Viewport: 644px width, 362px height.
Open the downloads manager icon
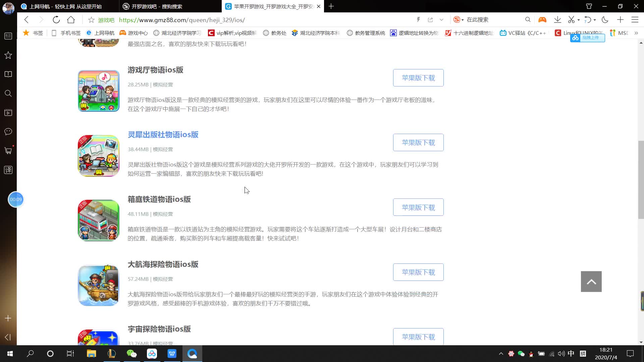pos(557,20)
